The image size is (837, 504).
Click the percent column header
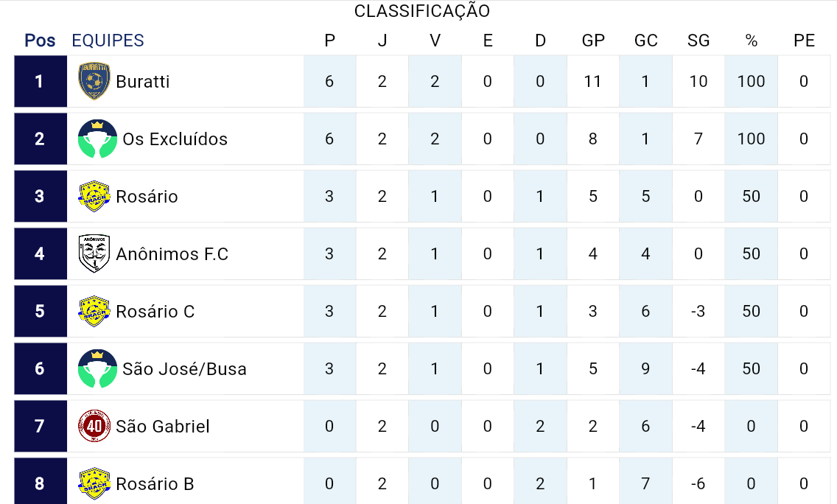751,41
